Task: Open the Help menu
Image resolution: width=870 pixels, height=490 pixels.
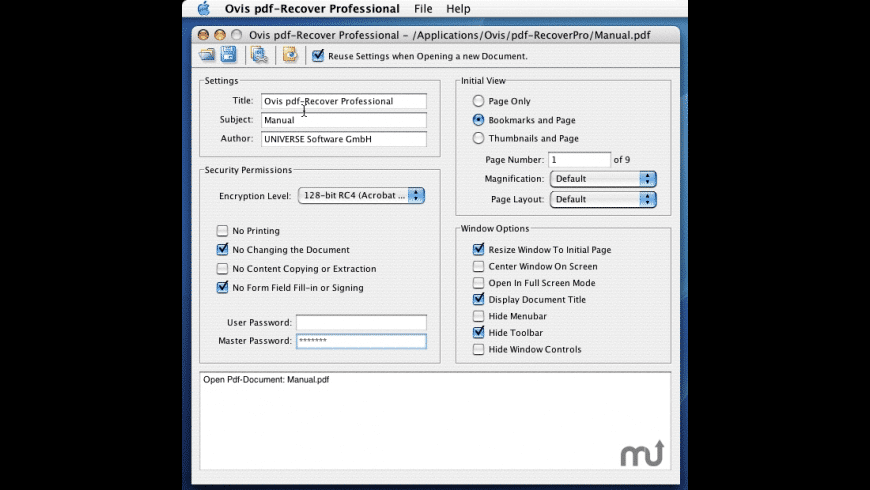Action: tap(458, 8)
